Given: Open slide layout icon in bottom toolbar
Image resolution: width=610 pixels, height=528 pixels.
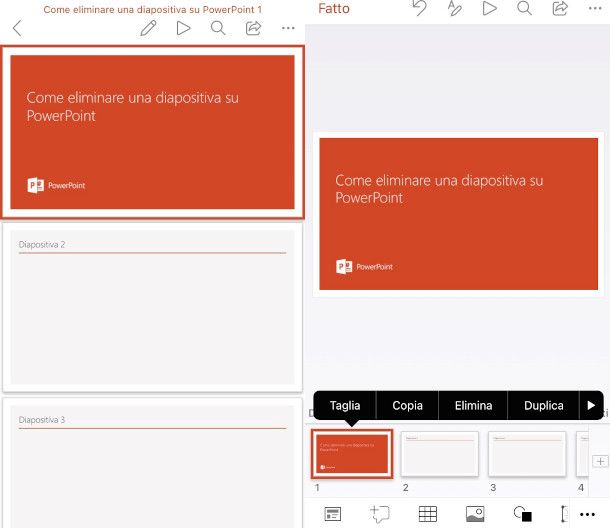Looking at the screenshot, I should click(333, 514).
